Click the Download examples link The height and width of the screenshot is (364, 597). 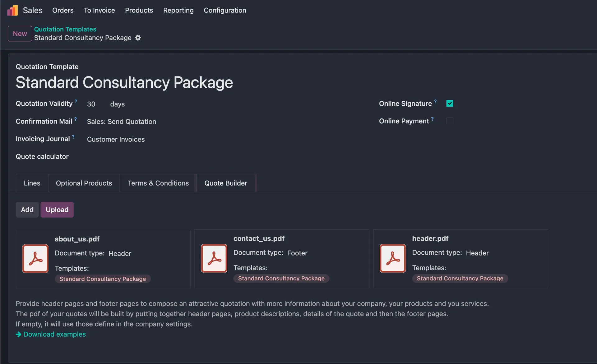[54, 334]
